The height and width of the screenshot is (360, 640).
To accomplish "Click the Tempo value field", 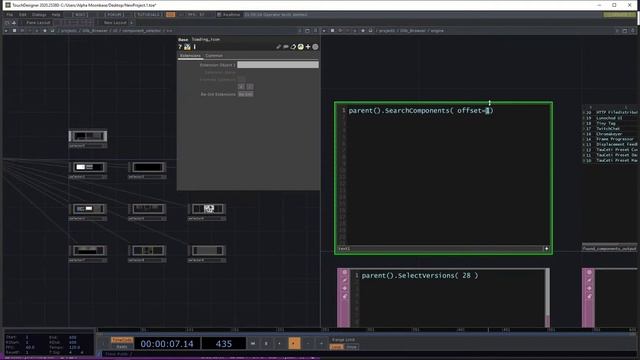I will pyautogui.click(x=75, y=347).
